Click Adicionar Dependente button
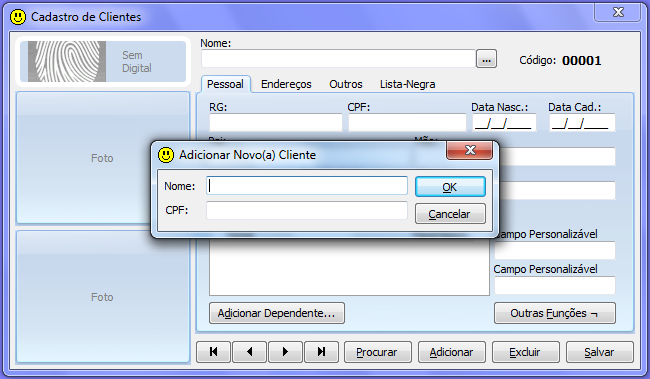This screenshot has height=379, width=650. [x=277, y=313]
